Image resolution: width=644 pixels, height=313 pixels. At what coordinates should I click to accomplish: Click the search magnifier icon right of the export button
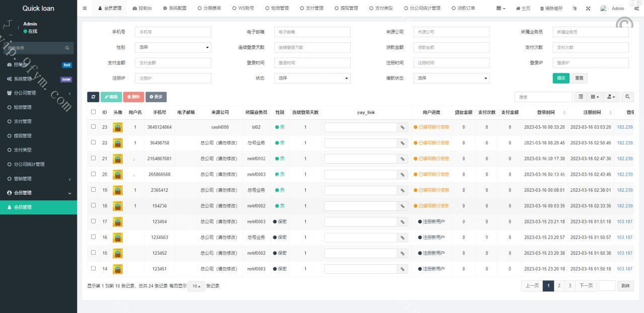627,97
